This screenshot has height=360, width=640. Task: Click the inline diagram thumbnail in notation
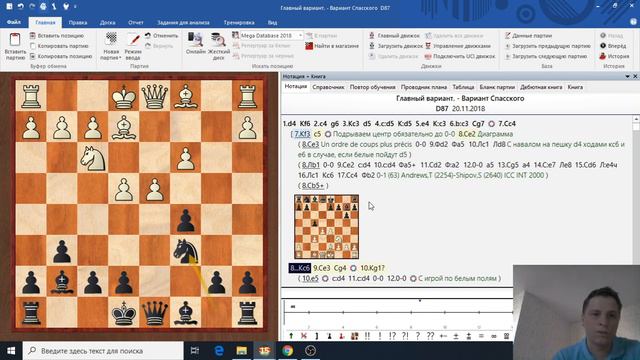point(327,227)
